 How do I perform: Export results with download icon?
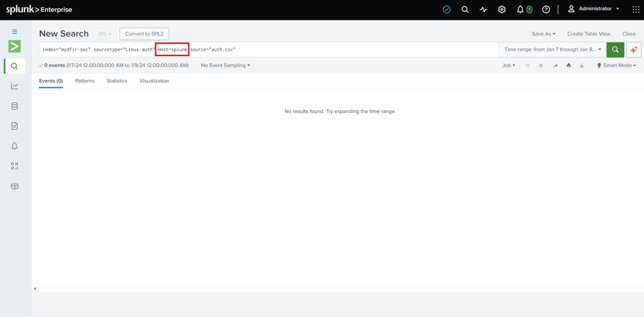pyautogui.click(x=581, y=65)
